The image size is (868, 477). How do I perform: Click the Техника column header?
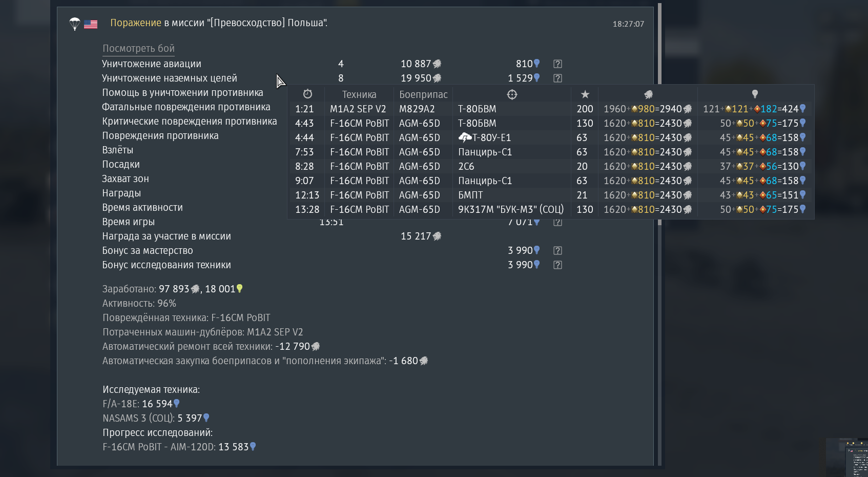coord(359,94)
